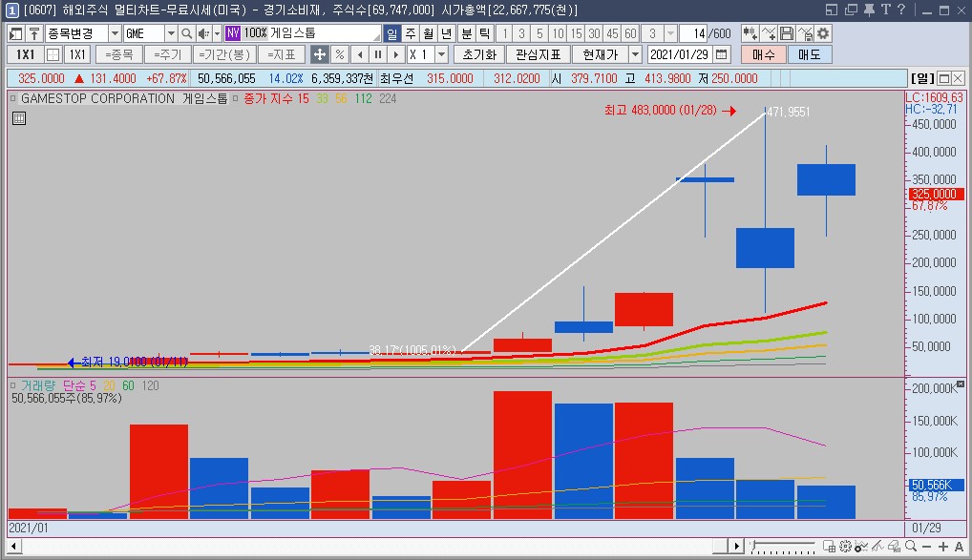Click the pin-to-top arrow icon
972x560 pixels.
click(34, 33)
